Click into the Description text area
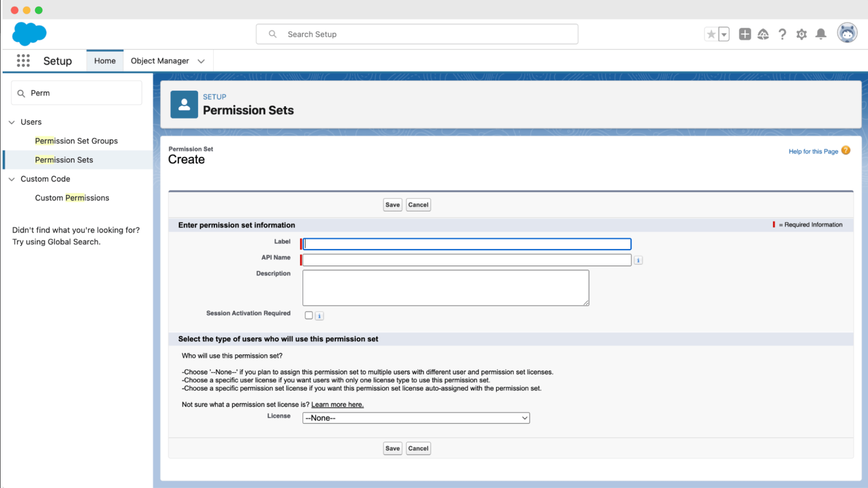868x488 pixels. coord(446,288)
